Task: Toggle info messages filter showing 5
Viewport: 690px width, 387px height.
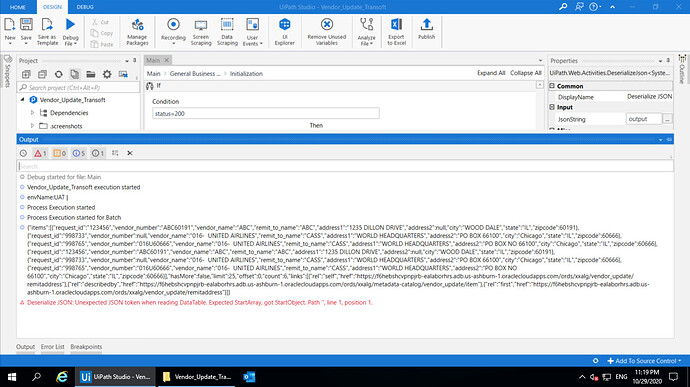Action: [x=79, y=153]
